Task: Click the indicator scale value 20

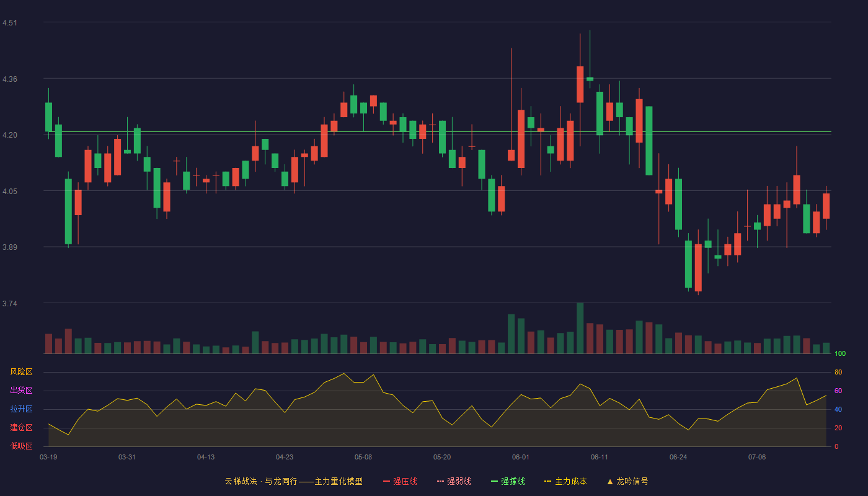Action: click(x=838, y=428)
